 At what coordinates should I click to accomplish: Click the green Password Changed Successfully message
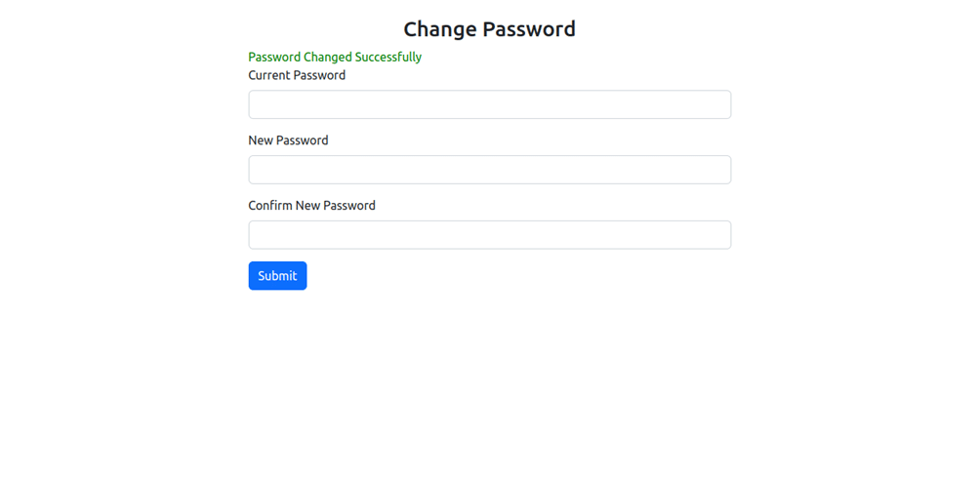coord(335,58)
